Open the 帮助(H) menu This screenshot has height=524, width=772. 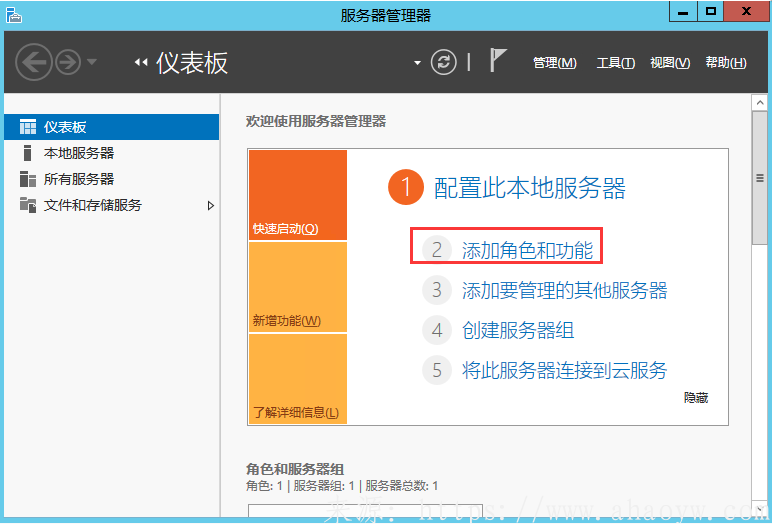725,62
